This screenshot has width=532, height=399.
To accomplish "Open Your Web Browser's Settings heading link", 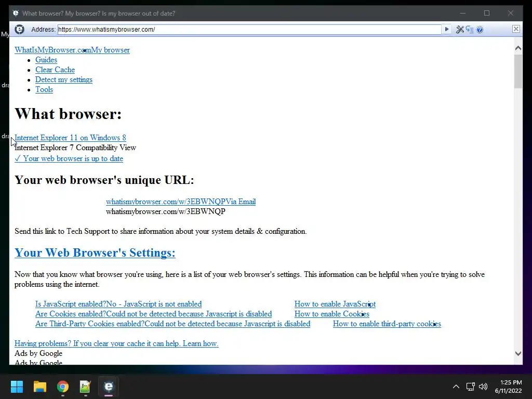I will pyautogui.click(x=95, y=253).
